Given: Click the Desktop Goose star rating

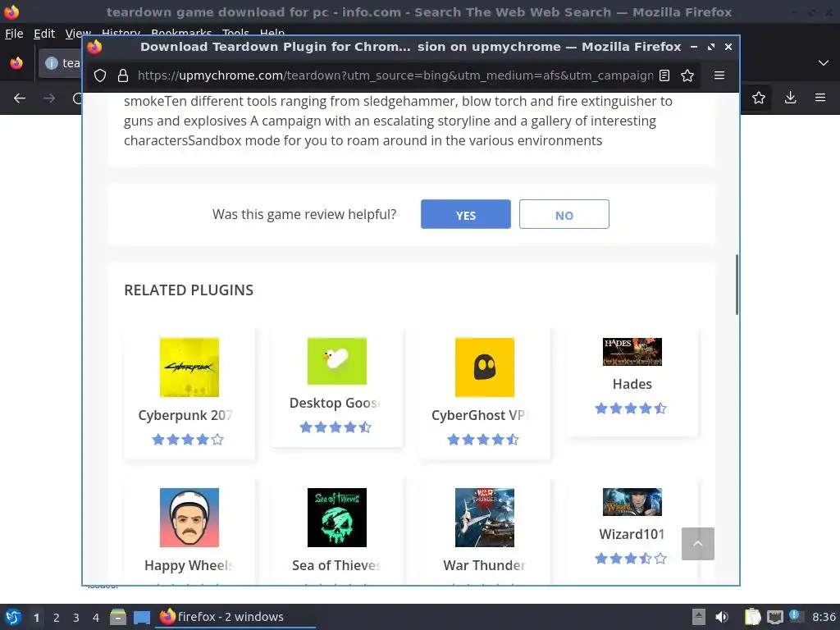Looking at the screenshot, I should (336, 427).
